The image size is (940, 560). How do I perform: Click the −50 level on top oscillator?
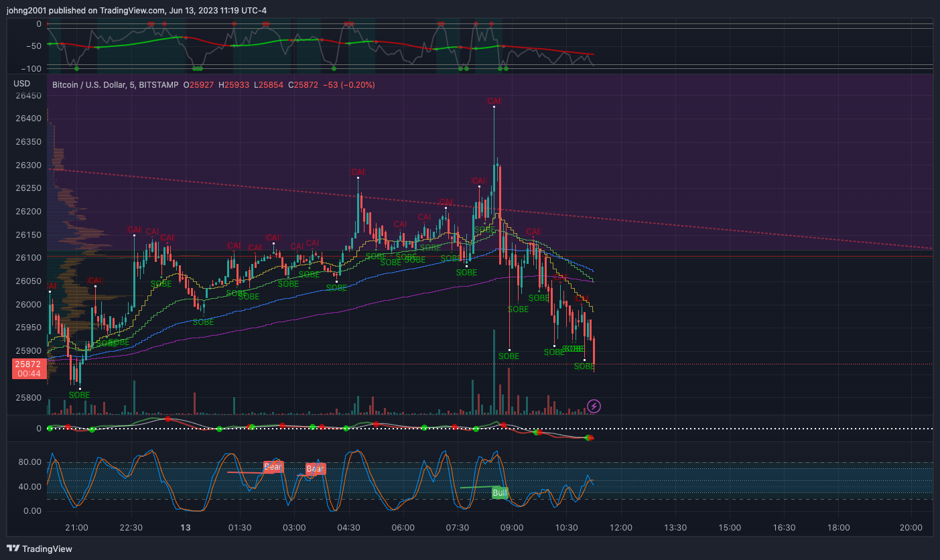(x=32, y=46)
